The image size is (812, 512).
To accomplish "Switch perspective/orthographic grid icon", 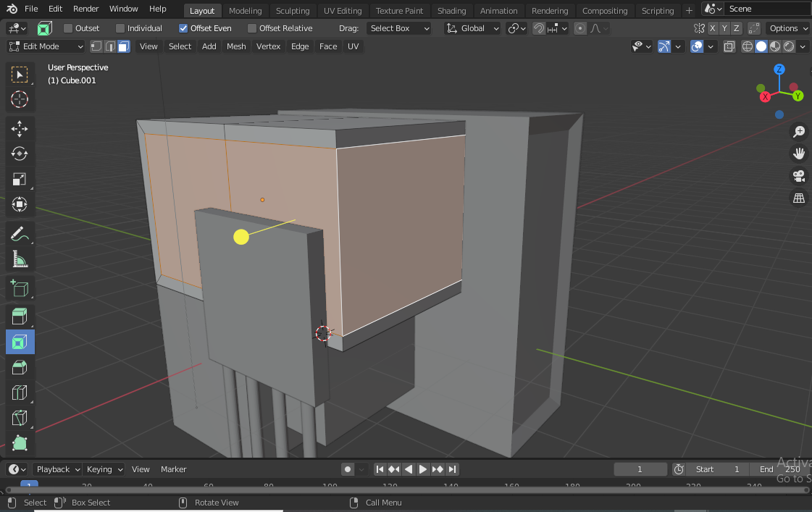I will coord(799,198).
